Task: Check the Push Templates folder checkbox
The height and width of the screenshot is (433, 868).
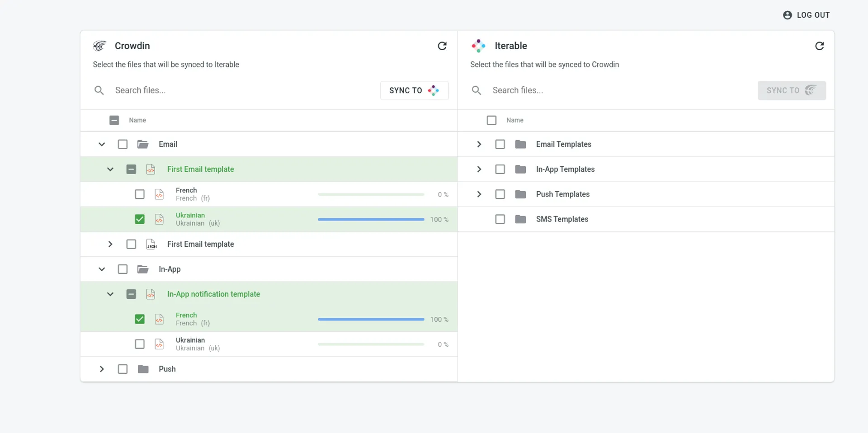Action: (x=500, y=194)
